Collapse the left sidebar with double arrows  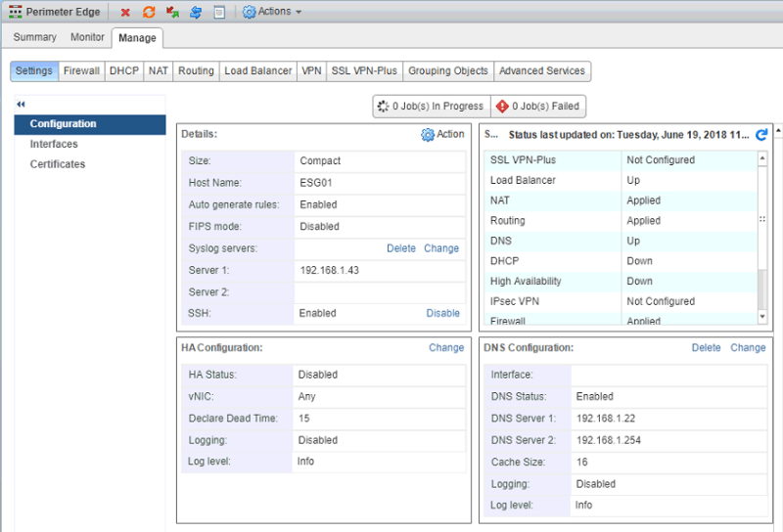[21, 104]
